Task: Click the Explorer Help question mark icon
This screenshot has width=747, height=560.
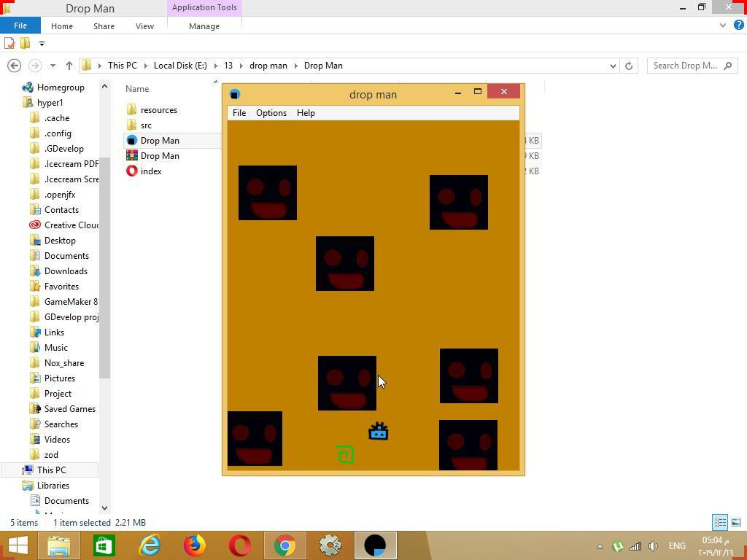Action: pyautogui.click(x=738, y=26)
